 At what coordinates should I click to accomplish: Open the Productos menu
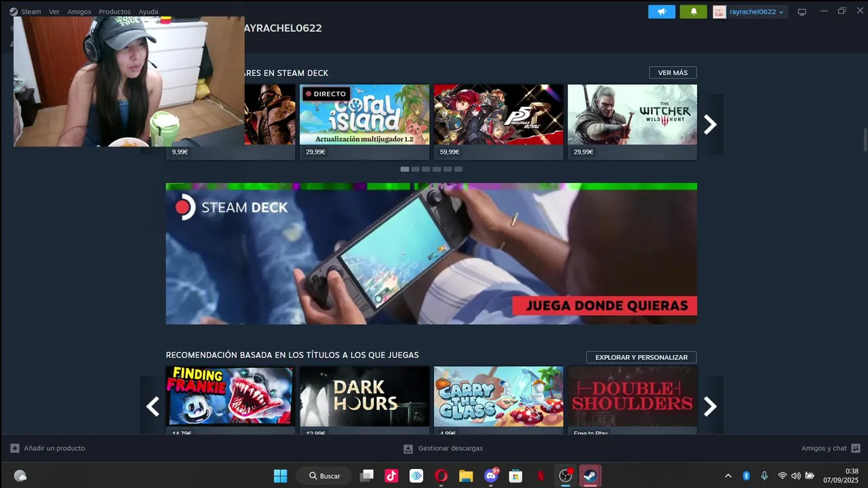click(115, 12)
